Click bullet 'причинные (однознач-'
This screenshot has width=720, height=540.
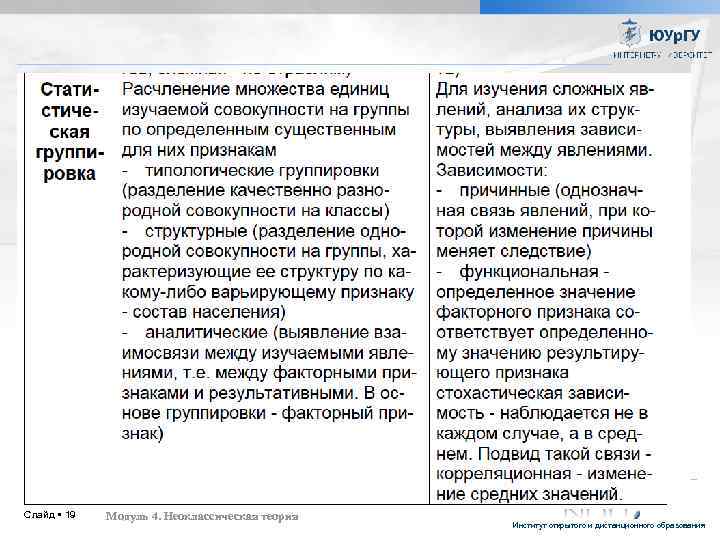[551, 191]
